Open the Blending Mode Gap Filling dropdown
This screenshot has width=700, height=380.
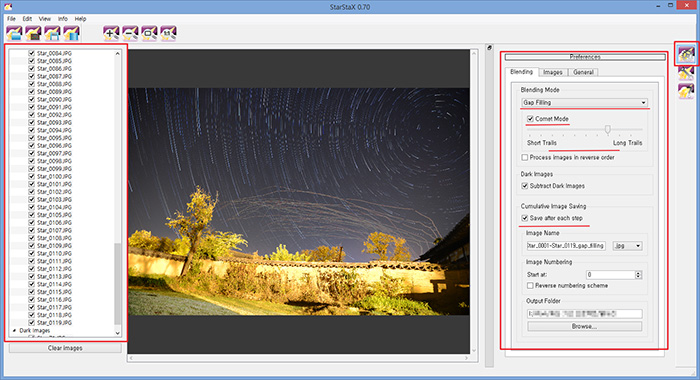584,103
